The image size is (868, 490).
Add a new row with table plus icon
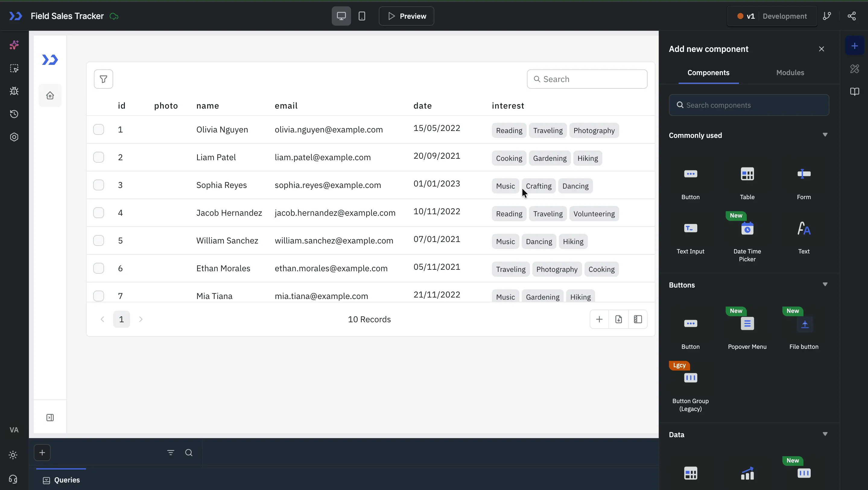(599, 319)
